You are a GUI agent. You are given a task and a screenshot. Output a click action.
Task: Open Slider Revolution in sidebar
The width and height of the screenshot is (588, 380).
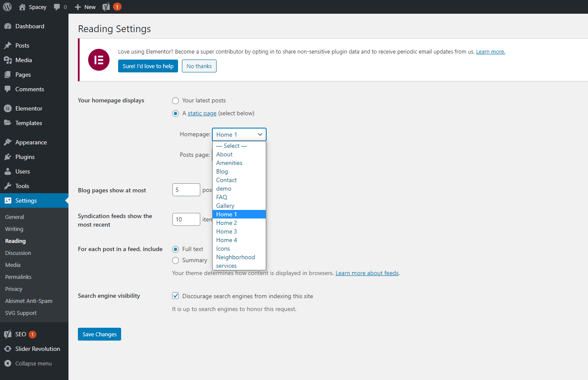click(37, 349)
